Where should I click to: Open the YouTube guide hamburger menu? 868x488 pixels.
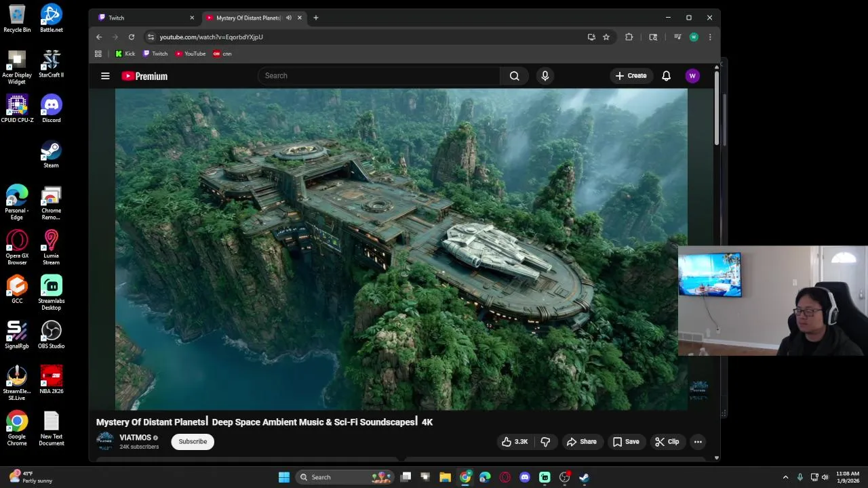[105, 76]
